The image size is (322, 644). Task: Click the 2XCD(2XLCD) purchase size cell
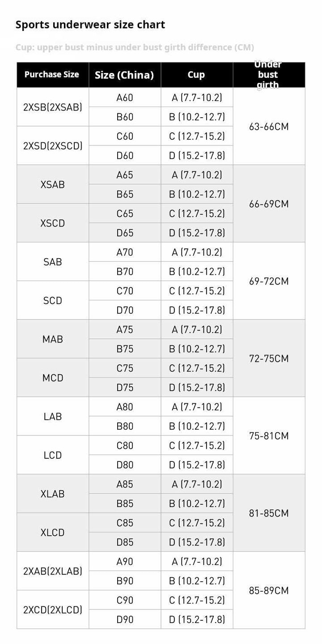(53, 610)
